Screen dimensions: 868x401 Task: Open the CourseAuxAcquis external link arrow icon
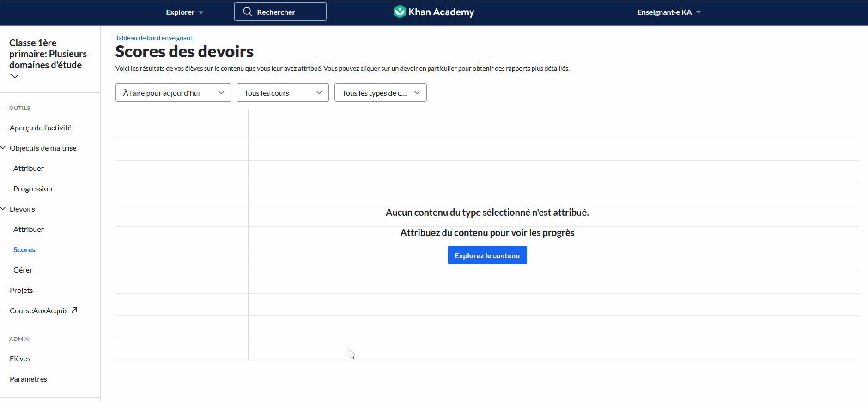tap(74, 310)
